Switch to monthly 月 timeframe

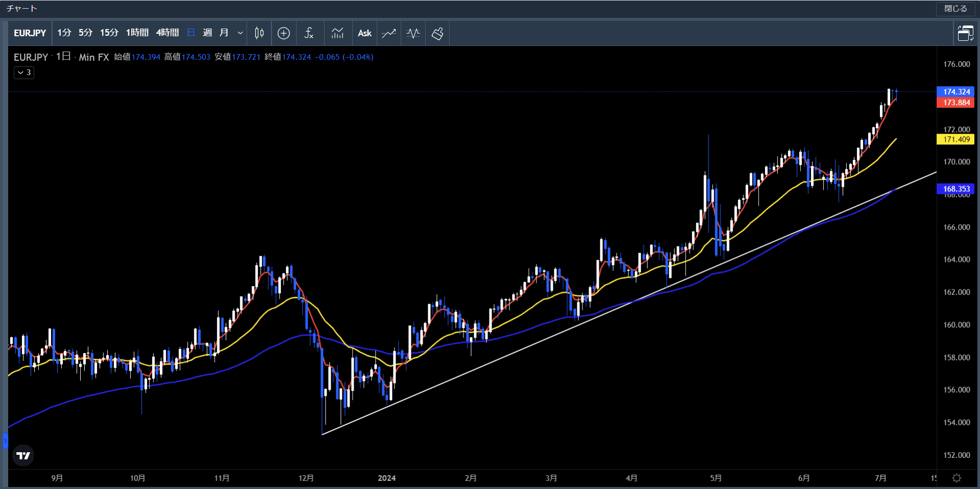(224, 33)
